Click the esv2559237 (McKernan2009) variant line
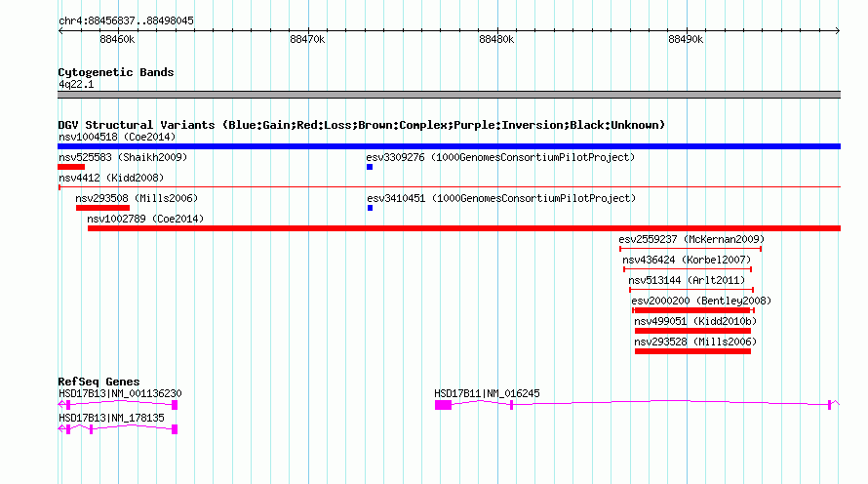Image resolution: width=868 pixels, height=484 pixels. pos(690,249)
